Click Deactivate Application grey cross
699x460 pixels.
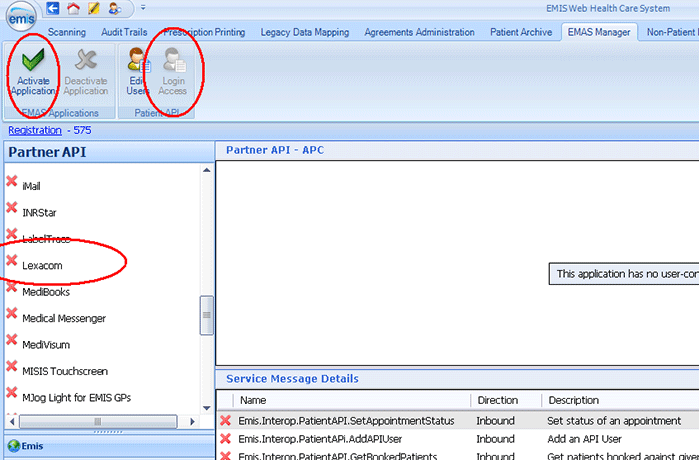pos(86,71)
